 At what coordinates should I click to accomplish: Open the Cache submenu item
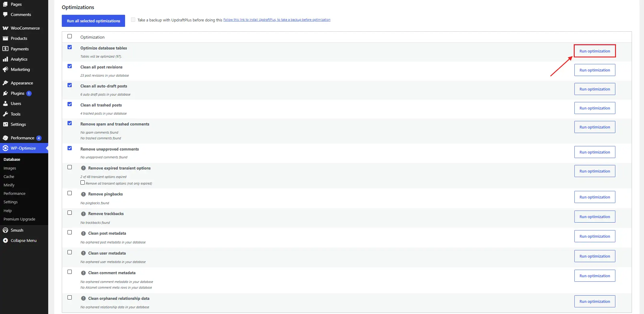point(9,176)
